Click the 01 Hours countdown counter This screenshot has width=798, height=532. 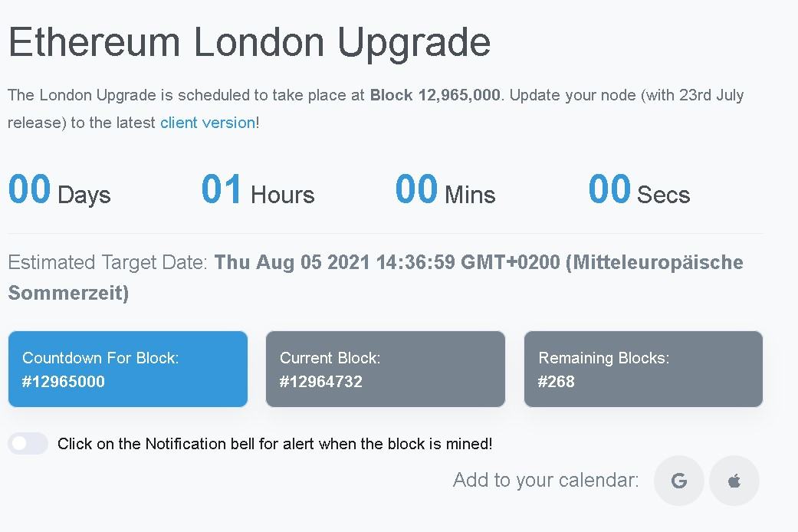coord(258,190)
